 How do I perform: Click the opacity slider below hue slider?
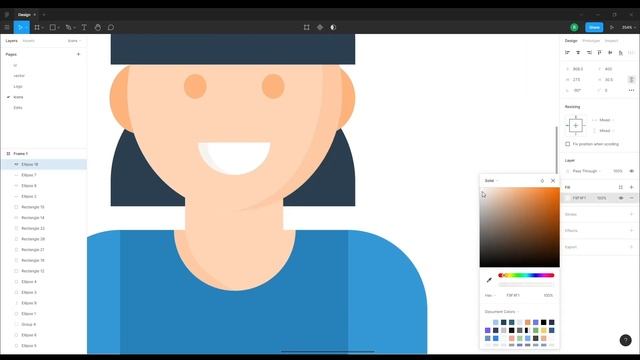pos(526,284)
